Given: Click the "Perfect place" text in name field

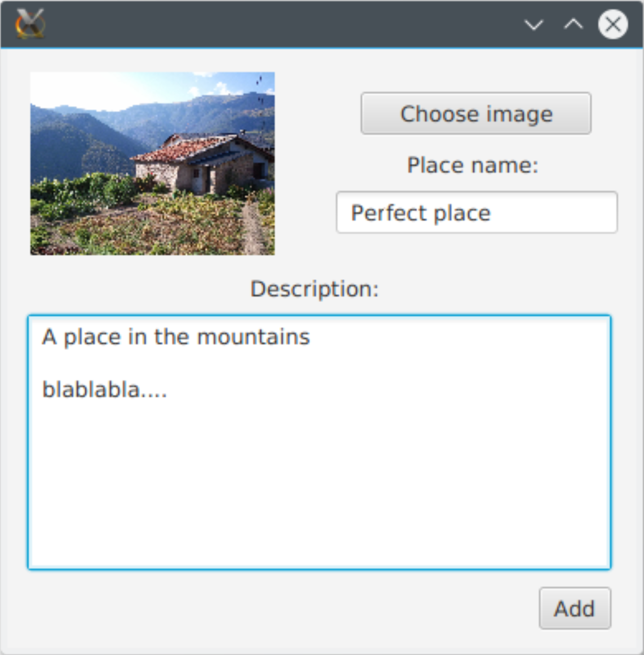Looking at the screenshot, I should coord(420,213).
